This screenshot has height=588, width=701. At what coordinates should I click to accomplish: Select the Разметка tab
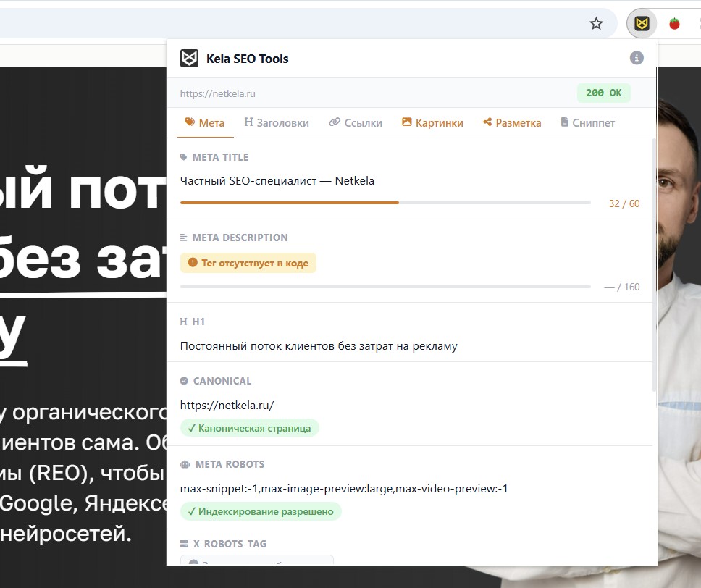coord(512,122)
